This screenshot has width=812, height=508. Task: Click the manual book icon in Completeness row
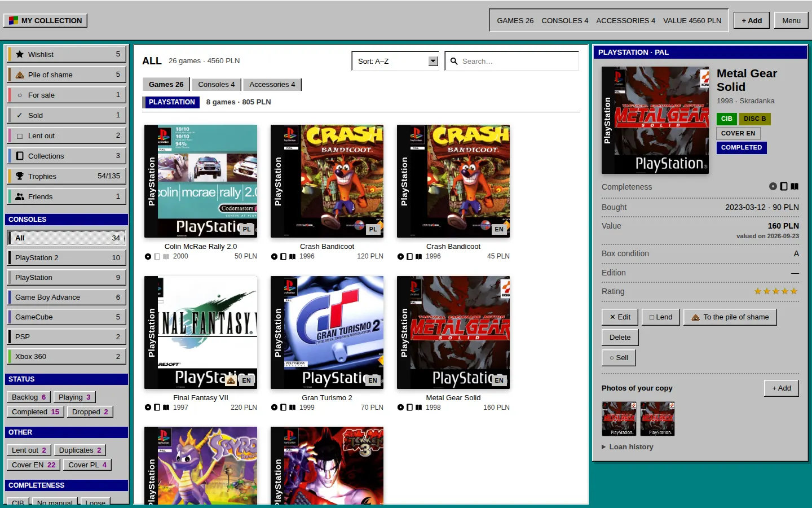[795, 186]
